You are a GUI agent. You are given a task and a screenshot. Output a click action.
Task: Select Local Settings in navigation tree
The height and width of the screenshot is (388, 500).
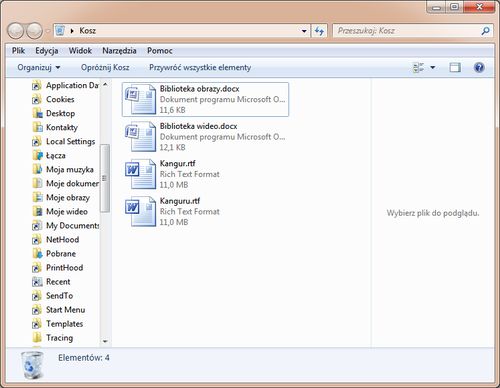[x=70, y=142]
